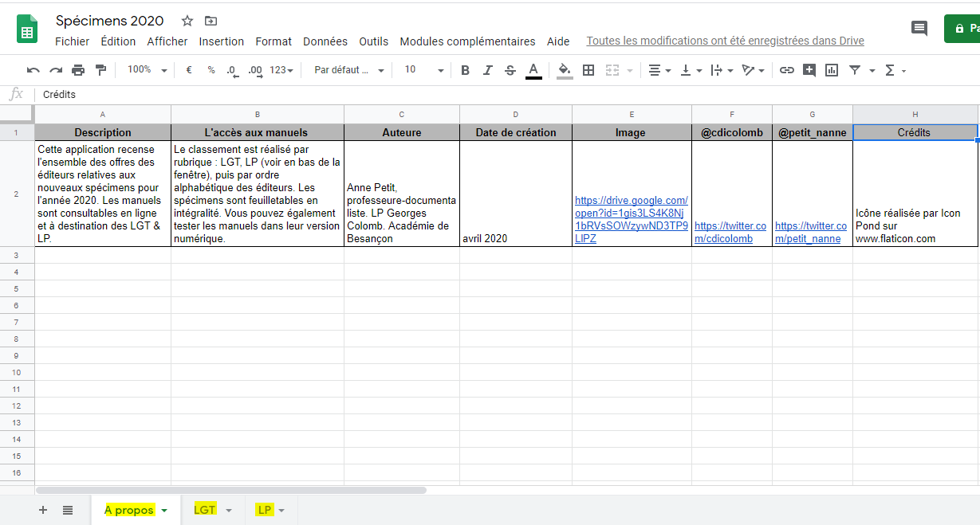Click the insert chart icon

coord(832,70)
